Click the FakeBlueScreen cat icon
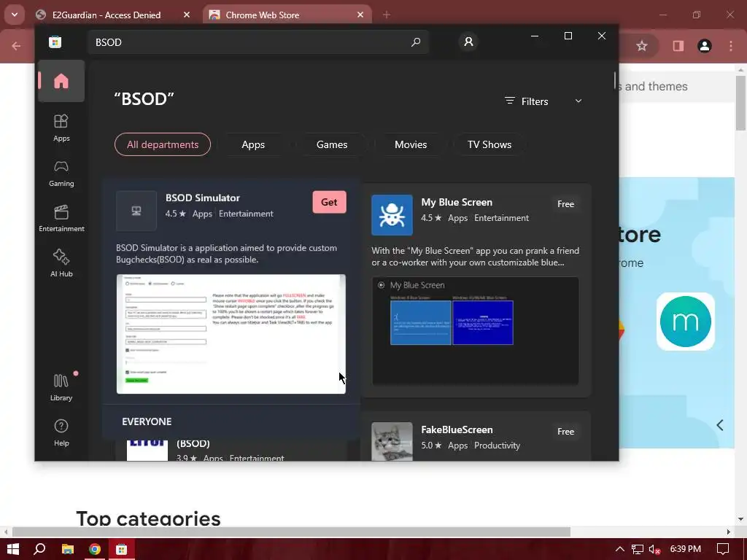Screen dimensions: 747x560 [392, 441]
